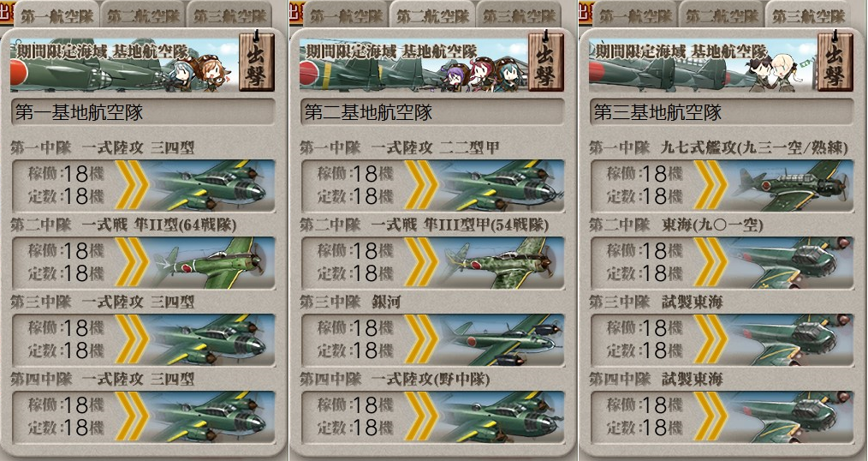
Task: Switch to 第二航空隊 tab in middle panel
Action: coord(432,16)
